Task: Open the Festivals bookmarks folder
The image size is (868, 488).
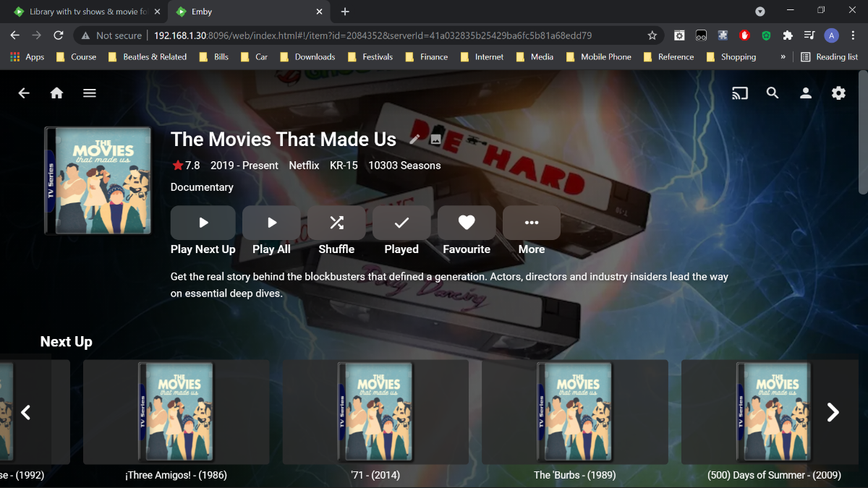Action: click(370, 57)
